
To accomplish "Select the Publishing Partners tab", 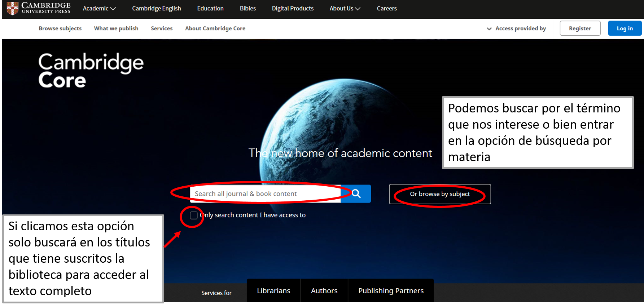I will click(391, 291).
